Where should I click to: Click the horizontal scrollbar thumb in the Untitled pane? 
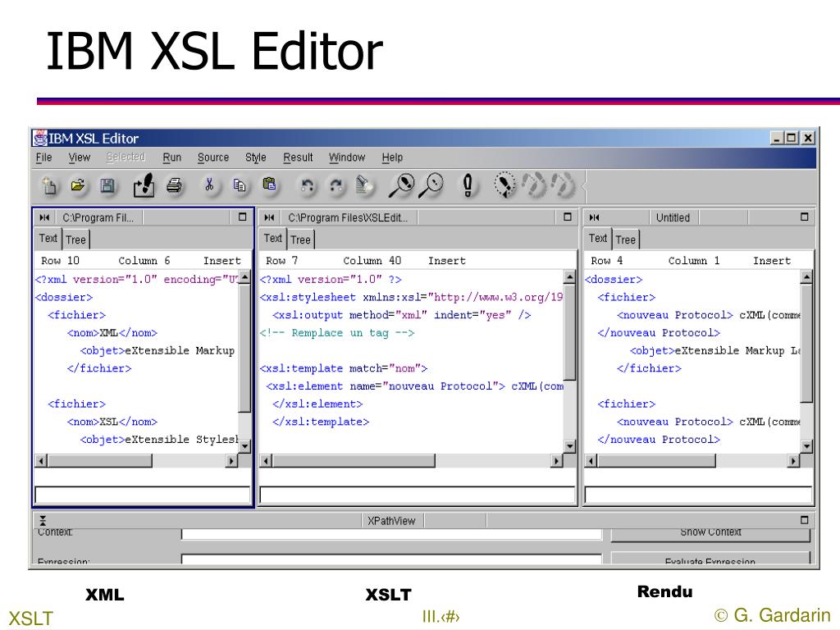(x=656, y=460)
